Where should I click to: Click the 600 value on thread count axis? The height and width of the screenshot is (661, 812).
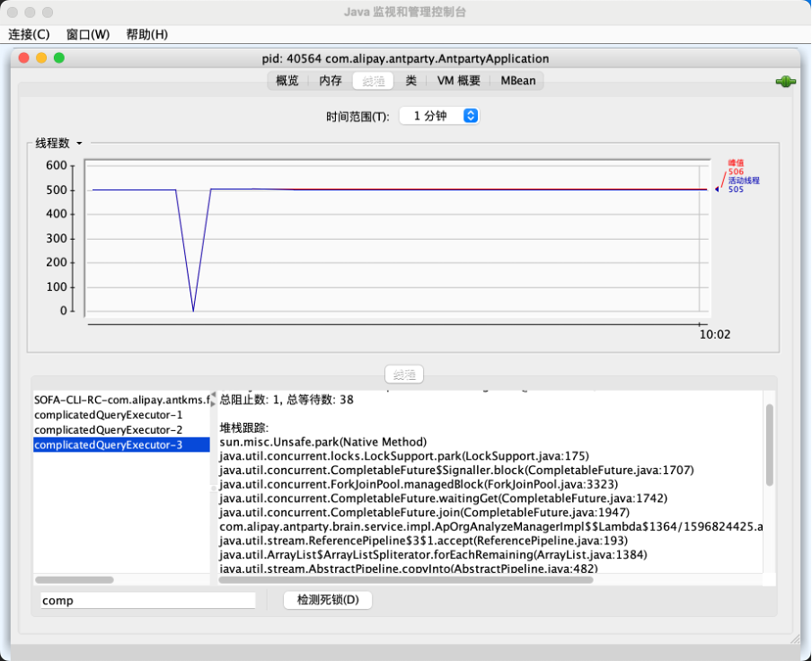pos(57,165)
